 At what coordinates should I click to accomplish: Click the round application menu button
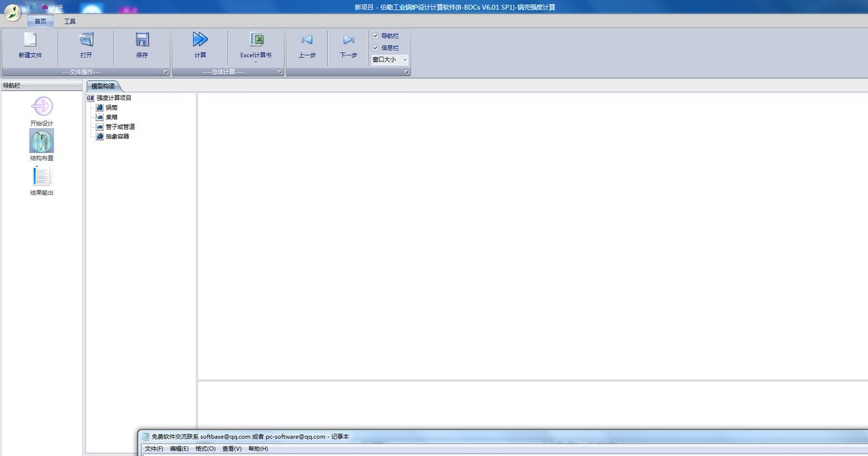(x=12, y=12)
